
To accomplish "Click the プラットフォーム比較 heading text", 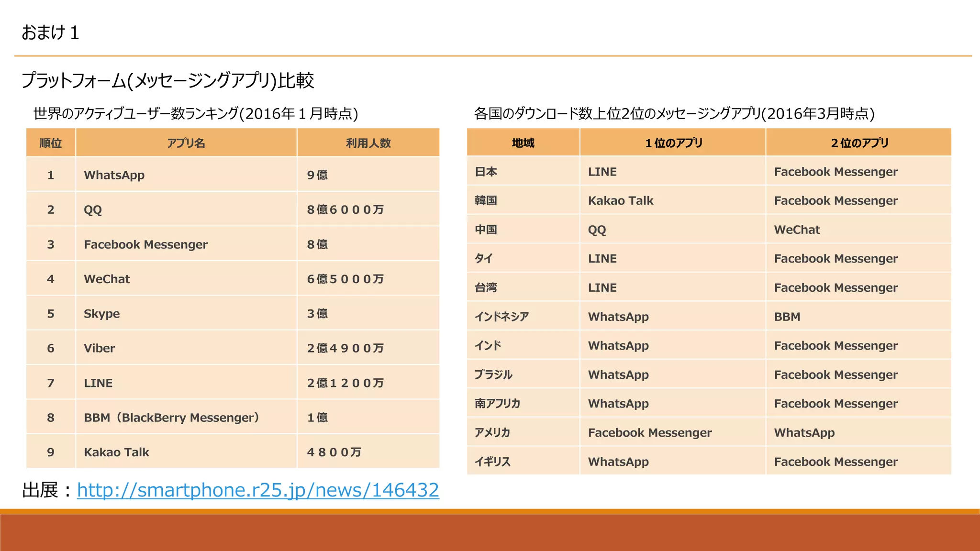I will coord(167,80).
